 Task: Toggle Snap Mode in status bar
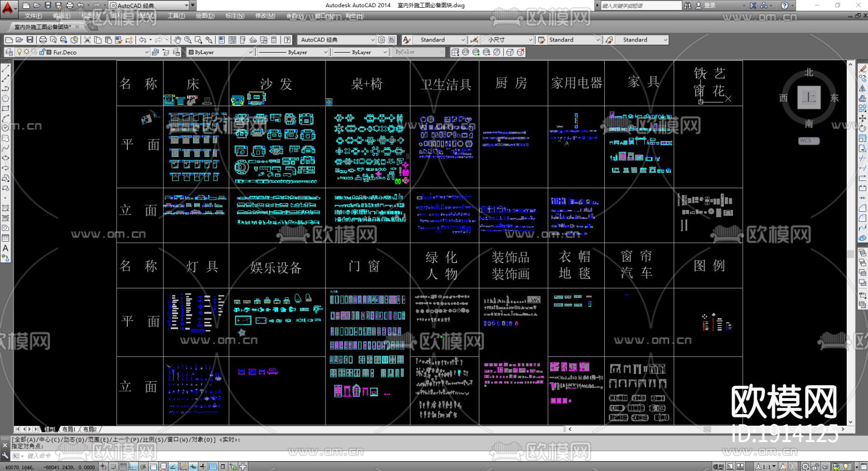[113, 466]
